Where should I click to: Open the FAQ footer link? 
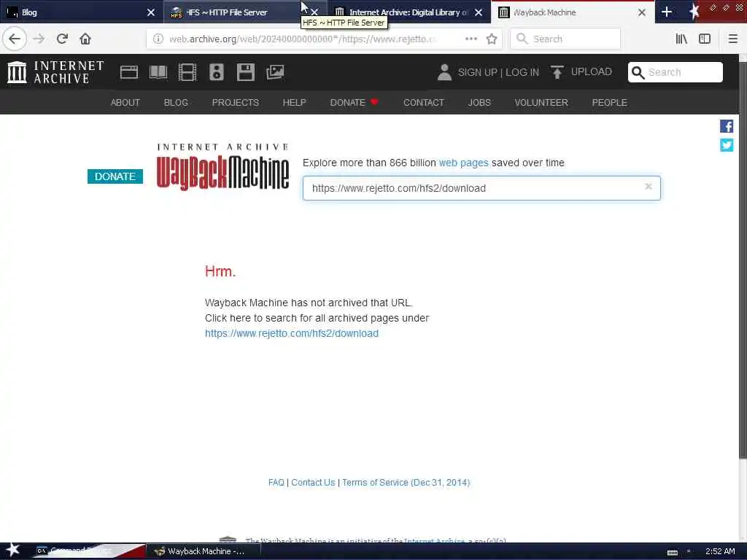pyautogui.click(x=276, y=483)
